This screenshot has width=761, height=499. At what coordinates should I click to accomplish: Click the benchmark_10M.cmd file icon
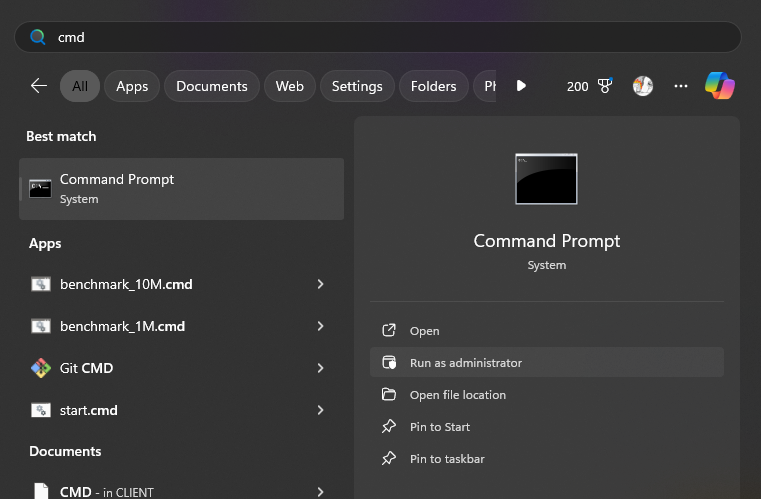coord(40,284)
